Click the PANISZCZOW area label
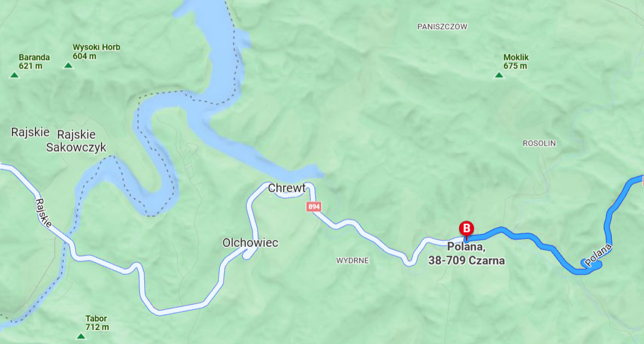Screen dimensions: 644x344 [442, 27]
